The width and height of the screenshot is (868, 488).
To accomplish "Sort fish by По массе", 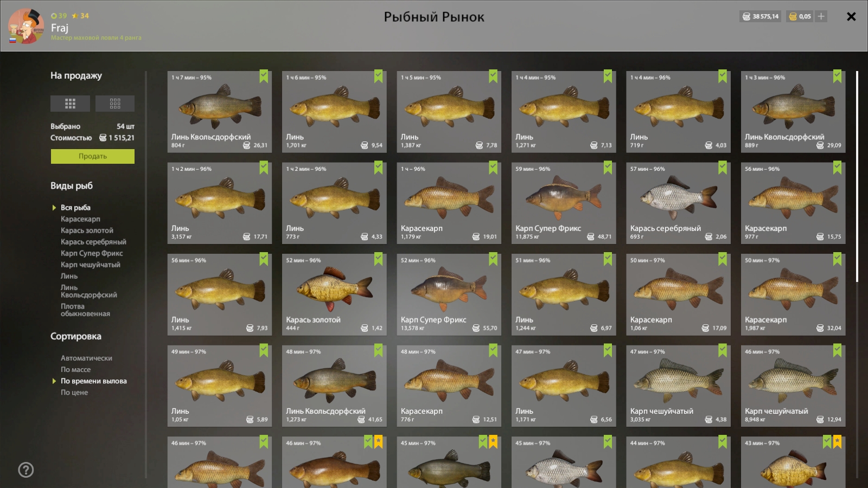I will 75,370.
